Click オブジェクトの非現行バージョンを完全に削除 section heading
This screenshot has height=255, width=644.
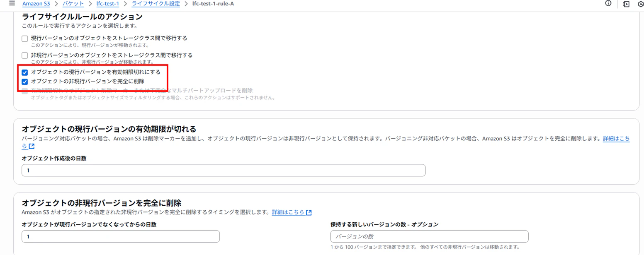[x=102, y=203]
